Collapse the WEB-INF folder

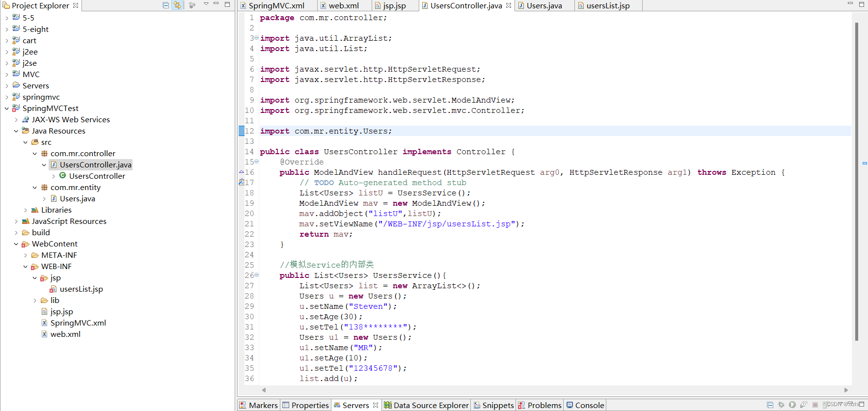point(25,267)
